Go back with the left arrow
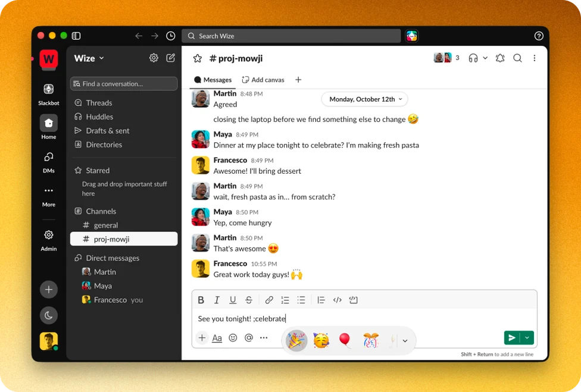 coord(139,36)
